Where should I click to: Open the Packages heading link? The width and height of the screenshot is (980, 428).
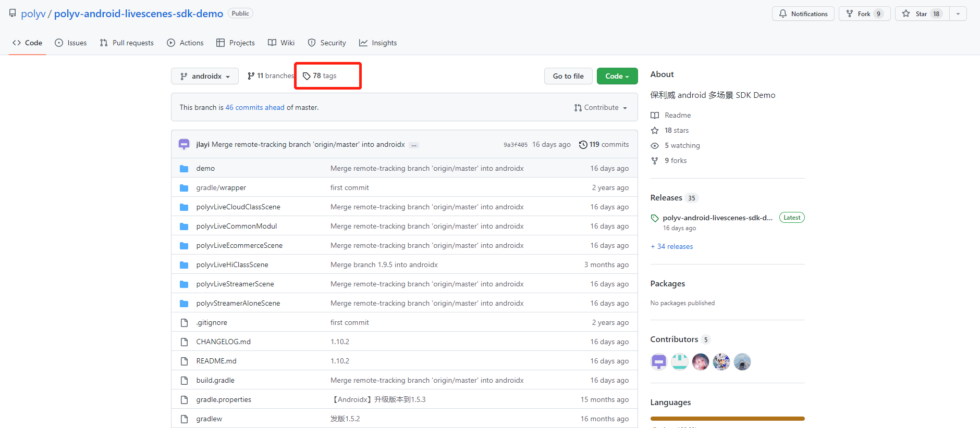pyautogui.click(x=668, y=284)
